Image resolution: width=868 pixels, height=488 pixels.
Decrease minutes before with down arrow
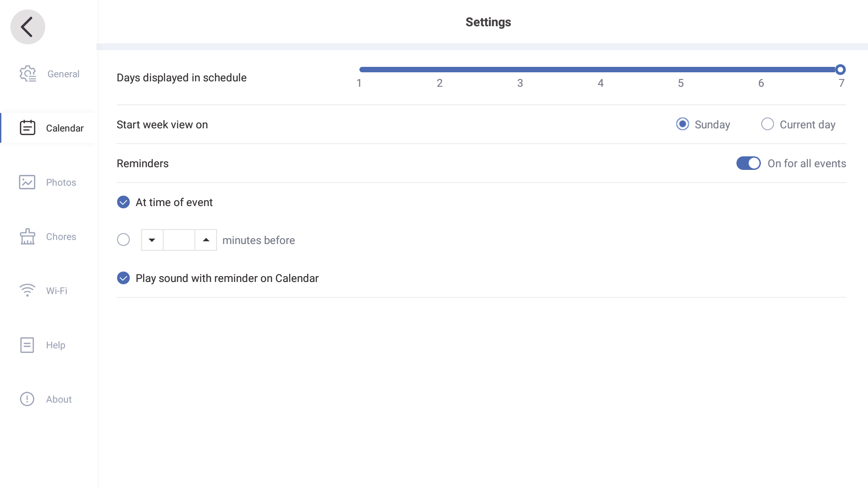click(152, 240)
